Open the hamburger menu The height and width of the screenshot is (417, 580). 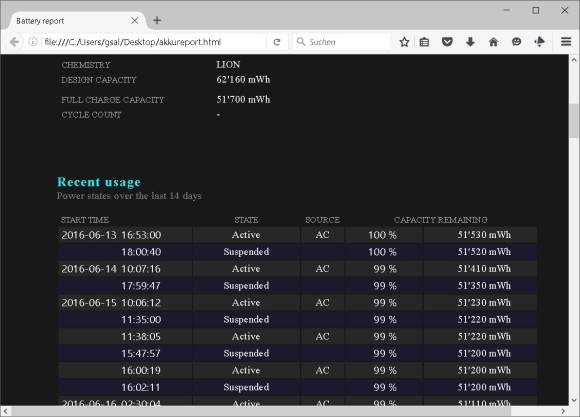pyautogui.click(x=566, y=42)
